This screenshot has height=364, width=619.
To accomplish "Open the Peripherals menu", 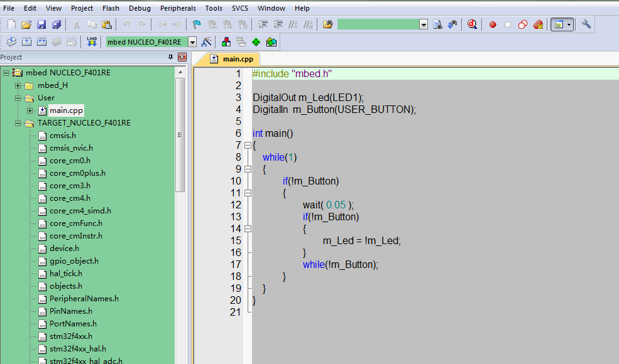I will point(178,8).
